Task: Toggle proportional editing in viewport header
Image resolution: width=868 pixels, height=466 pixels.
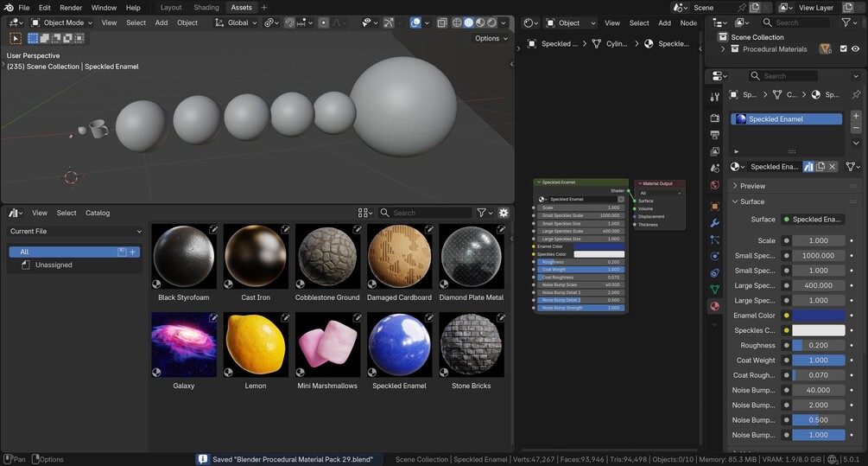Action: [x=324, y=22]
